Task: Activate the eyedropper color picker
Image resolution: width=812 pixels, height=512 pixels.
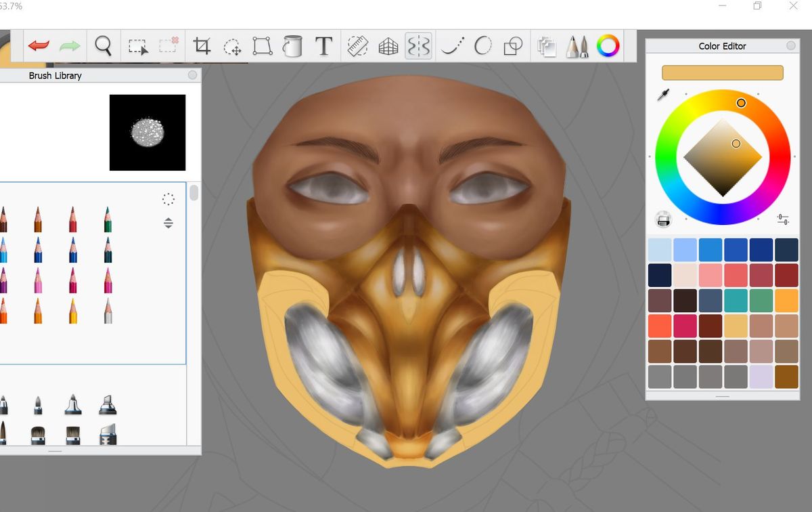Action: [663, 95]
